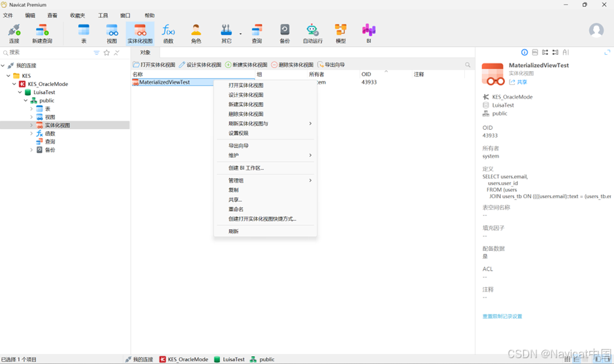Click the 打开实体化视图 toolbar button

pyautogui.click(x=154, y=65)
